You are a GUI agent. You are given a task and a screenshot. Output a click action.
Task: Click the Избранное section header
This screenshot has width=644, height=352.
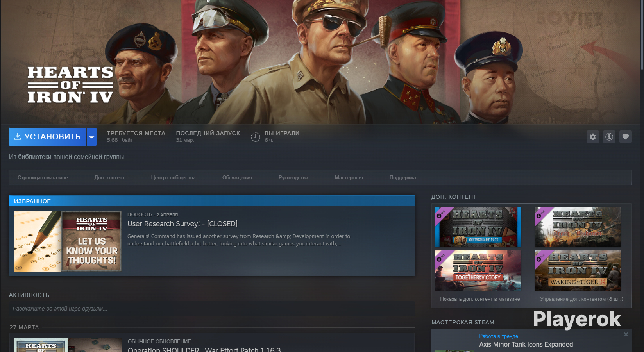pyautogui.click(x=212, y=201)
